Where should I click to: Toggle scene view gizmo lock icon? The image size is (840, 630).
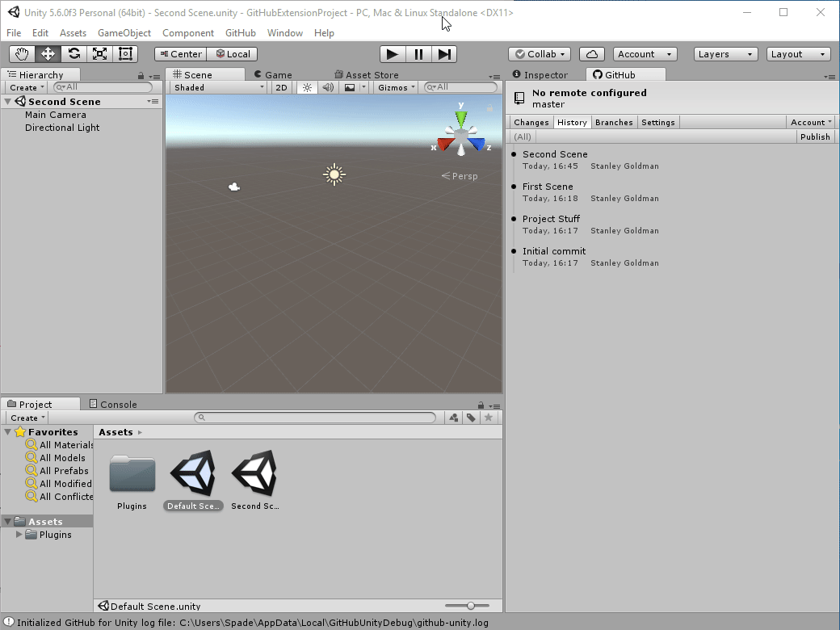click(x=489, y=108)
